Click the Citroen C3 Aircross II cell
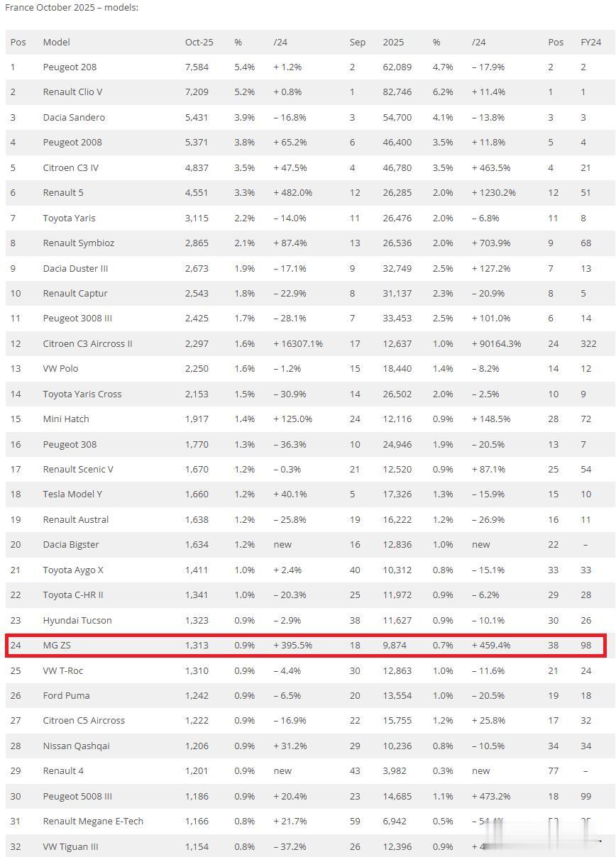 87,343
